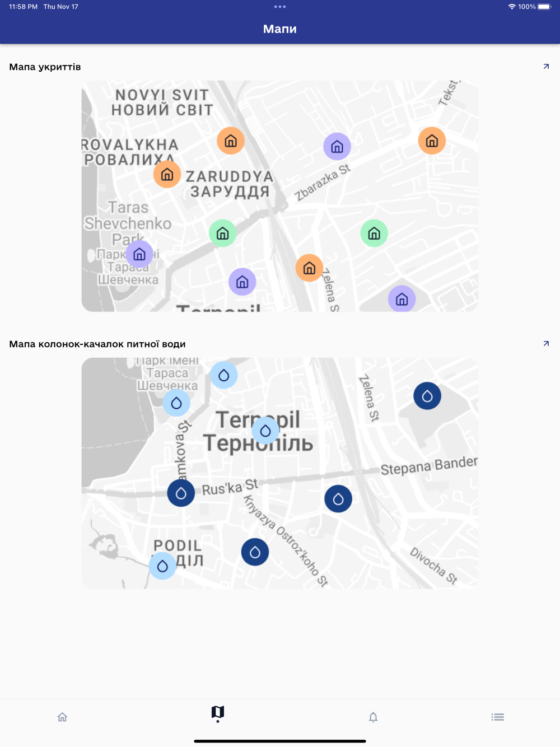Screen dimensions: 560x747
Task: Open water pump map via arrow icon
Action: tap(546, 344)
